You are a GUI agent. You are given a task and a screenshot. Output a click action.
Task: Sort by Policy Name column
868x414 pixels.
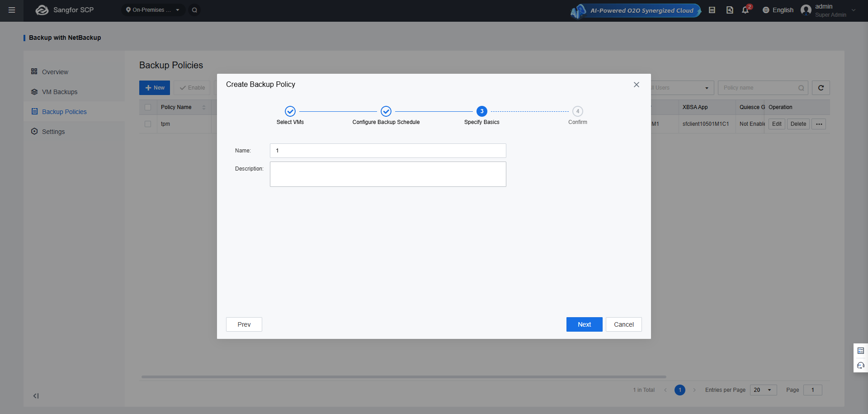pos(204,107)
